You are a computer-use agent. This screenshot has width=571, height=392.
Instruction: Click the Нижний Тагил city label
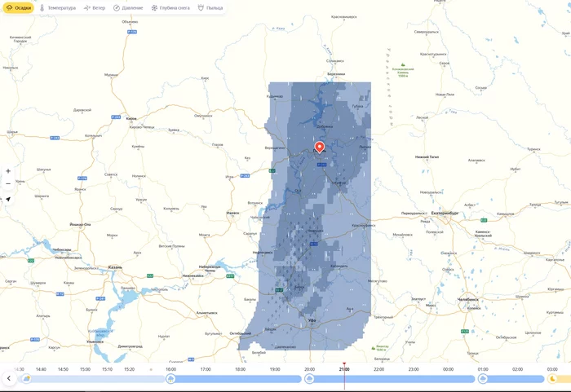coord(427,157)
